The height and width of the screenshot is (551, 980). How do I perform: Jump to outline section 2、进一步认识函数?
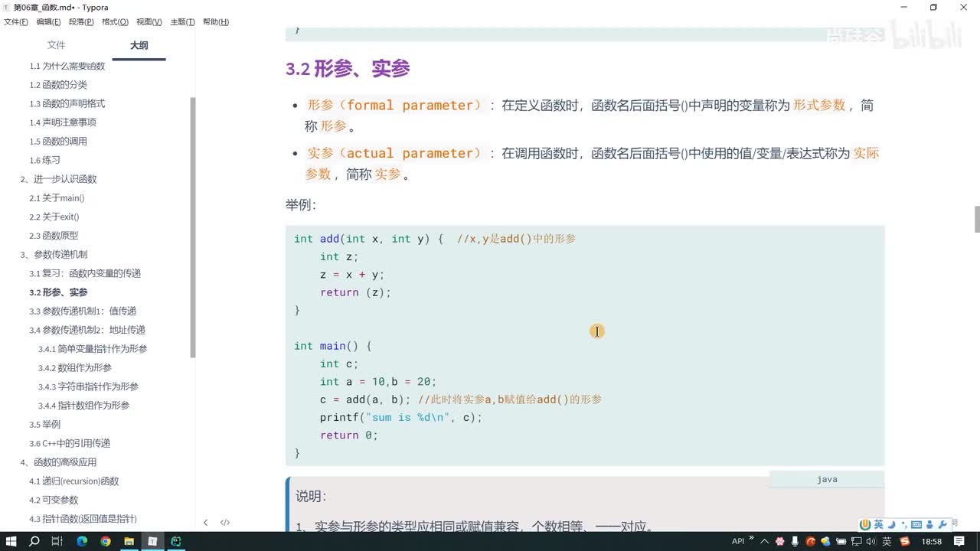click(x=58, y=179)
